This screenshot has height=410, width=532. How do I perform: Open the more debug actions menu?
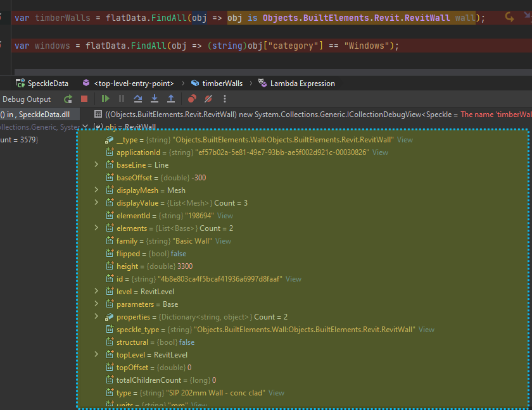[x=225, y=99]
